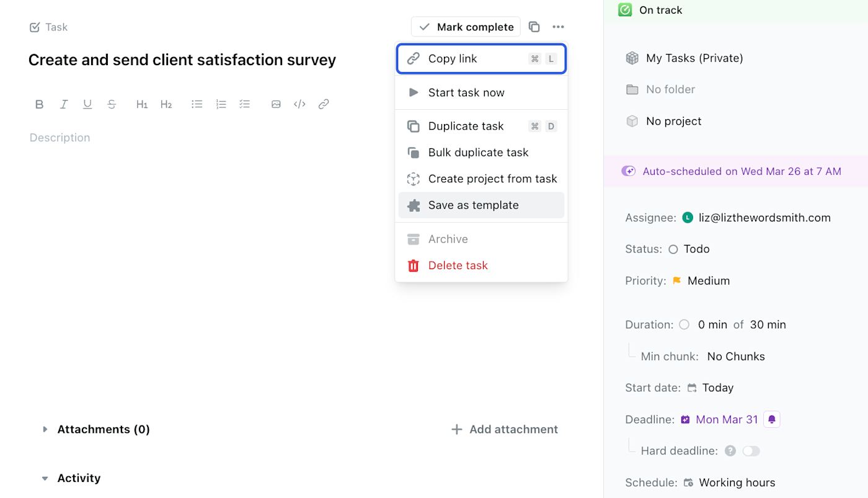Click the deadline reminder bell icon
Screen dimensions: 868x498
[x=772, y=420]
